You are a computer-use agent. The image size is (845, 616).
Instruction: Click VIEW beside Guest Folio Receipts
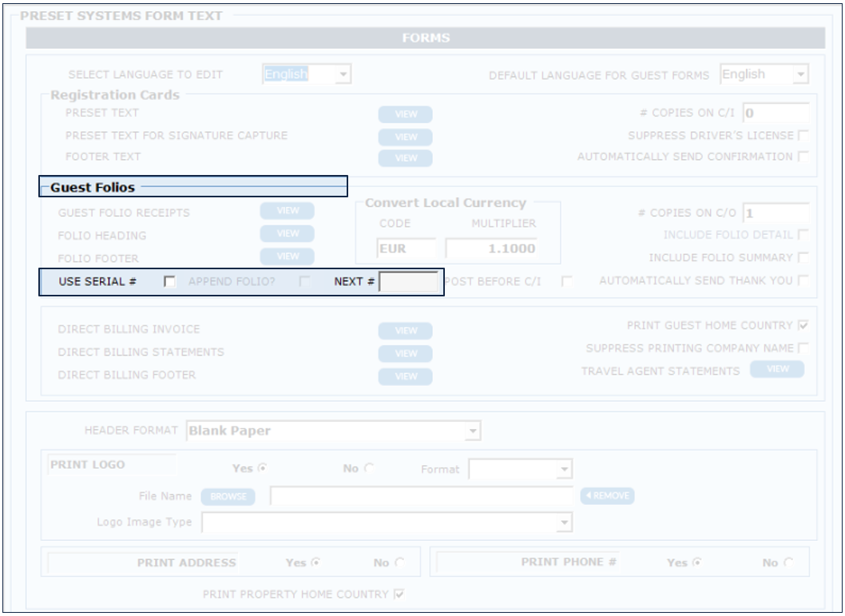point(287,211)
